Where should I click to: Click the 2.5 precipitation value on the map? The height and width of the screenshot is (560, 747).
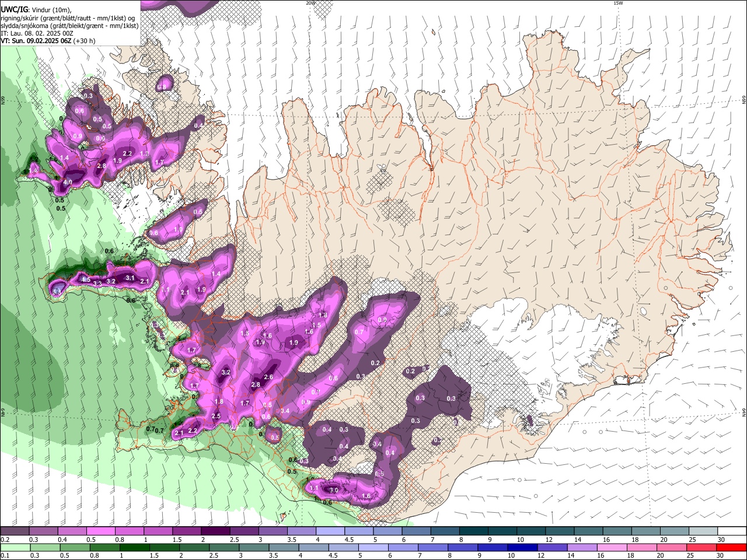216,416
